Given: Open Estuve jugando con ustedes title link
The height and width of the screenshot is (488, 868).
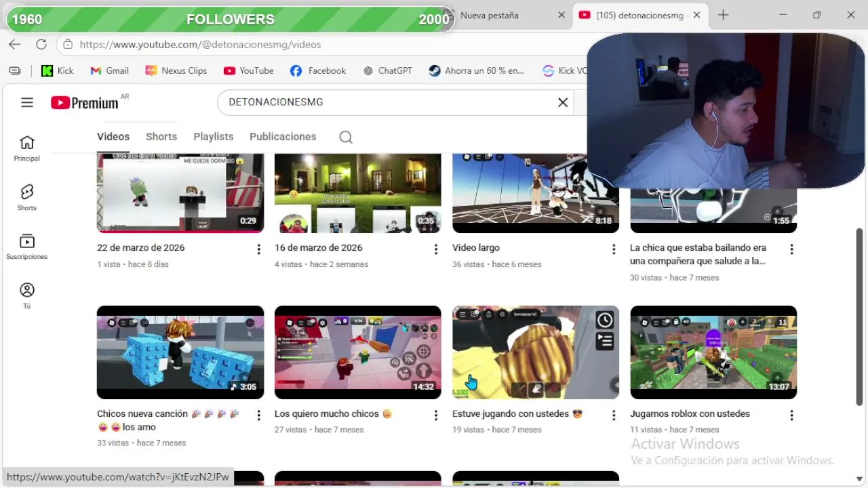Looking at the screenshot, I should pyautogui.click(x=517, y=414).
